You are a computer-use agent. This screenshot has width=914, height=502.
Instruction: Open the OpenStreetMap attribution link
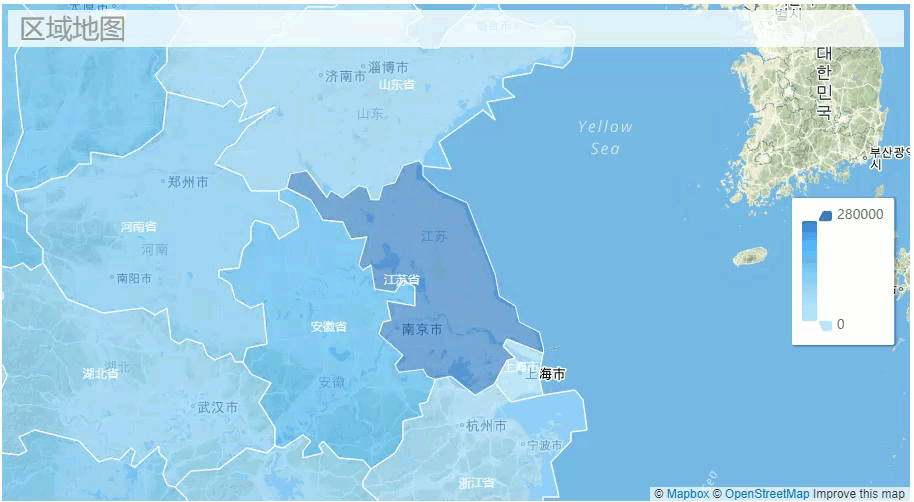tap(767, 494)
